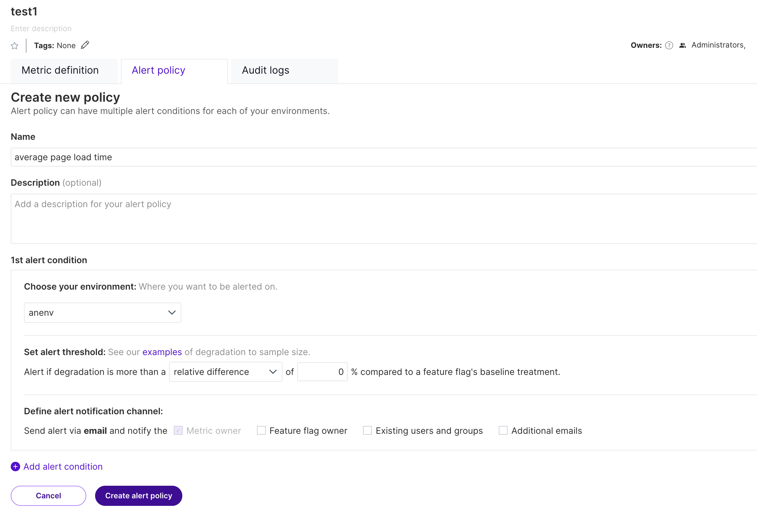Click Add alert condition

[x=63, y=467]
